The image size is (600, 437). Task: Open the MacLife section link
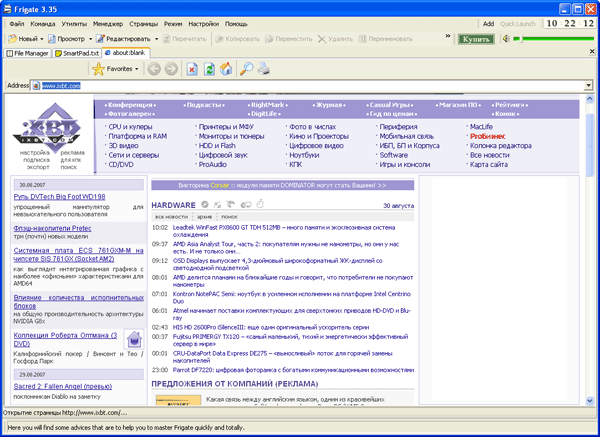click(x=481, y=127)
